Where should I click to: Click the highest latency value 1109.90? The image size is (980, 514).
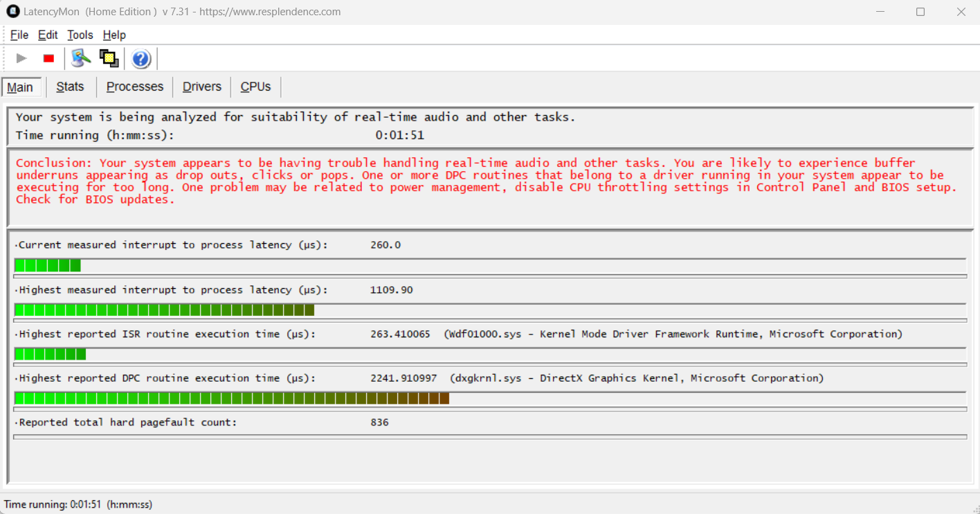(392, 290)
